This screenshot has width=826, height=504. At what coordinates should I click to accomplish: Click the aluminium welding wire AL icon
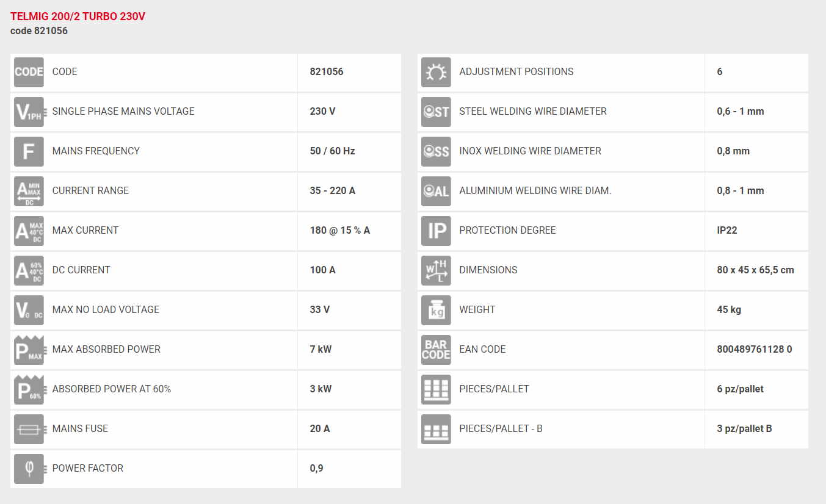point(436,191)
